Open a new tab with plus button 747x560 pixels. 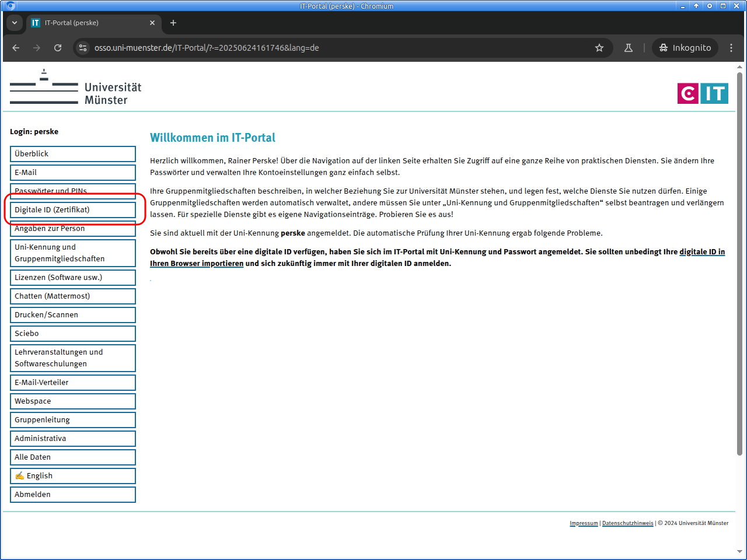(x=173, y=23)
